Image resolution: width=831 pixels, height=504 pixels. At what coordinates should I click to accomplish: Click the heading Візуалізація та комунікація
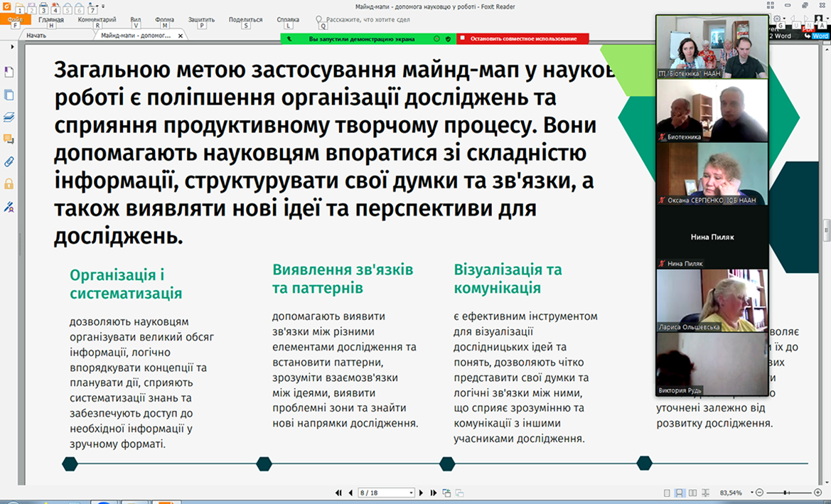(507, 279)
